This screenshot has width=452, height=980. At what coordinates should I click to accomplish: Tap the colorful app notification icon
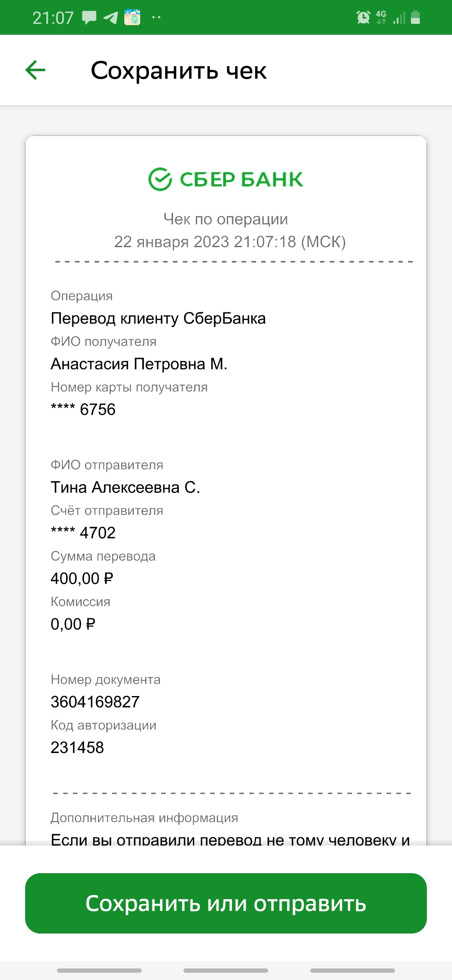pos(132,18)
